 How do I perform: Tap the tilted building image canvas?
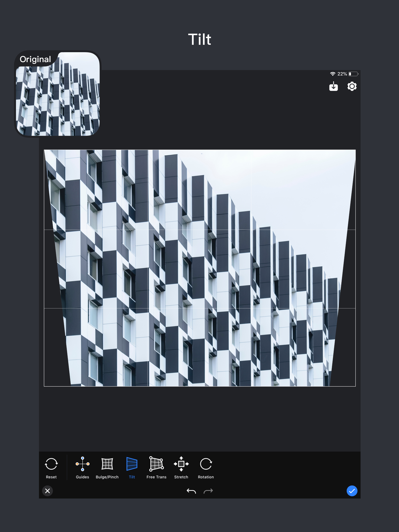[x=199, y=268]
